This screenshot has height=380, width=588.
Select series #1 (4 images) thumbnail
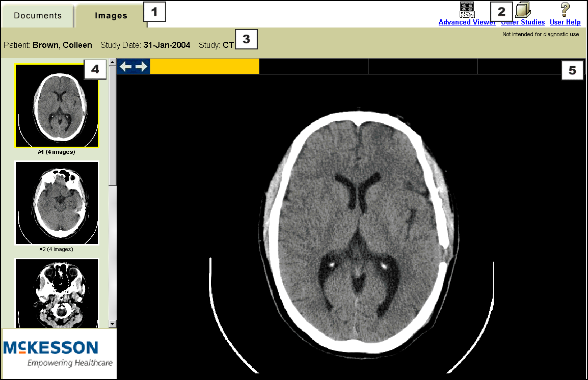(x=57, y=106)
